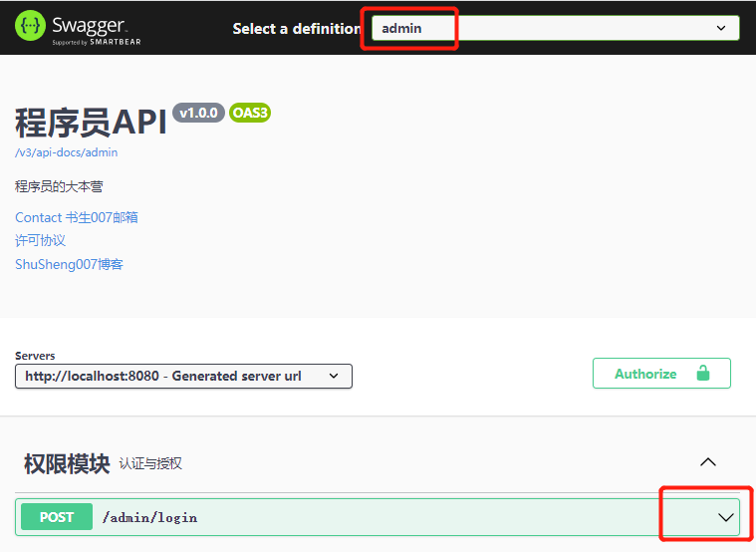756x552 pixels.
Task: Open the 许可协议 license link
Action: pos(40,240)
